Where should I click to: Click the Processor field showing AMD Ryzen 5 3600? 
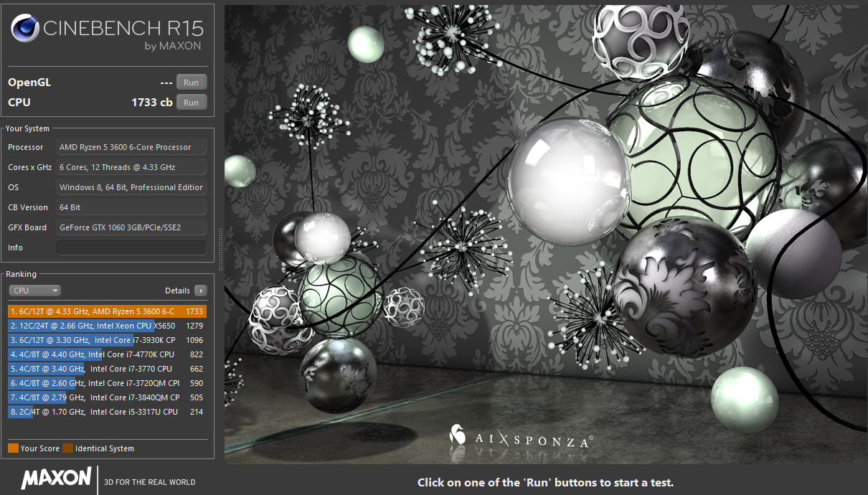coord(131,147)
